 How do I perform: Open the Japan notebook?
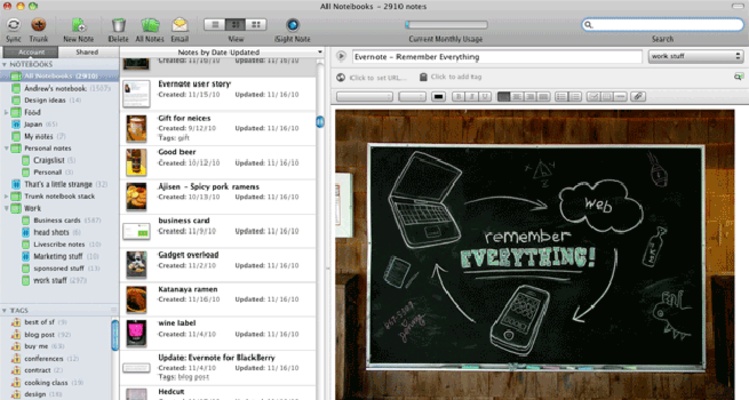pyautogui.click(x=33, y=124)
